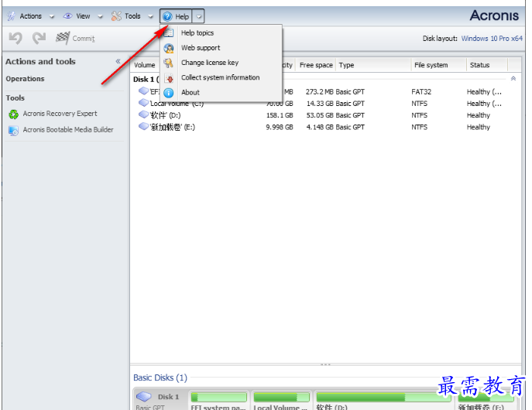Collapse the Disk 1 group chevron
The height and width of the screenshot is (410, 532).
[x=513, y=79]
